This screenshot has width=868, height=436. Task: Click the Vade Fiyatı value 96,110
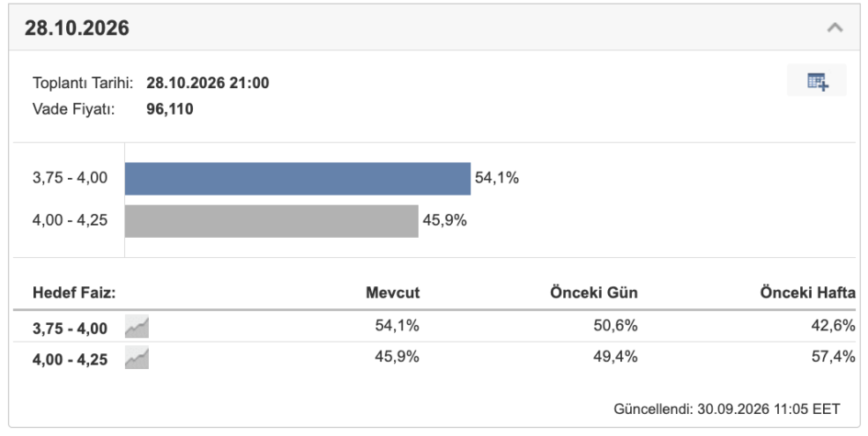coord(170,109)
